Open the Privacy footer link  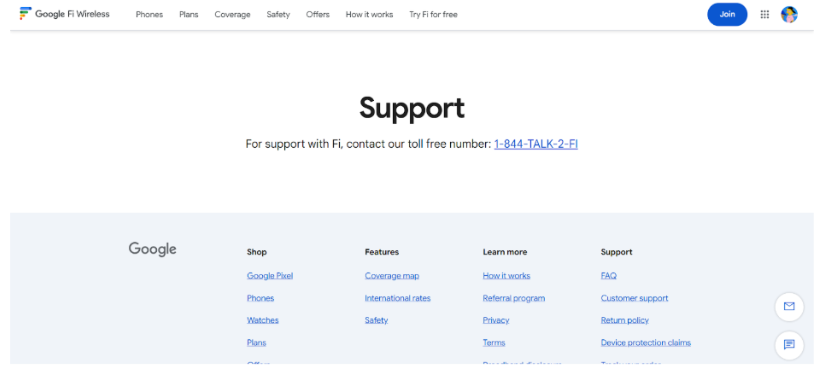pyautogui.click(x=496, y=320)
